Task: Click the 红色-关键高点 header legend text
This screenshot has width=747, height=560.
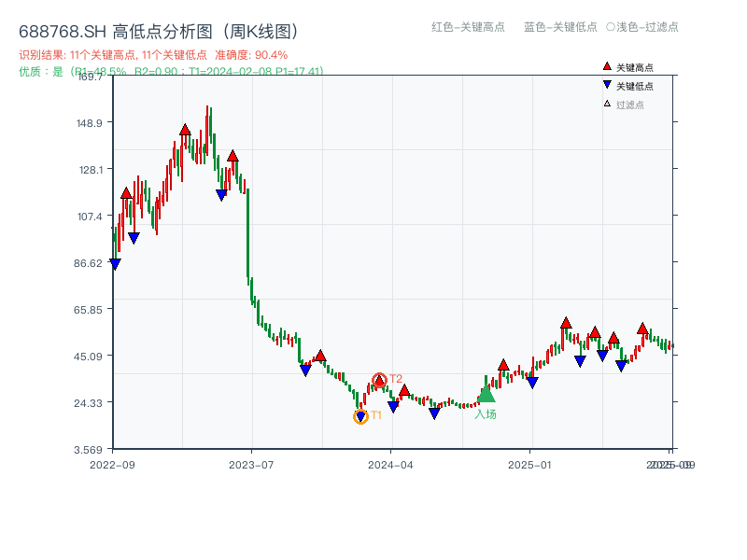Action: [469, 27]
